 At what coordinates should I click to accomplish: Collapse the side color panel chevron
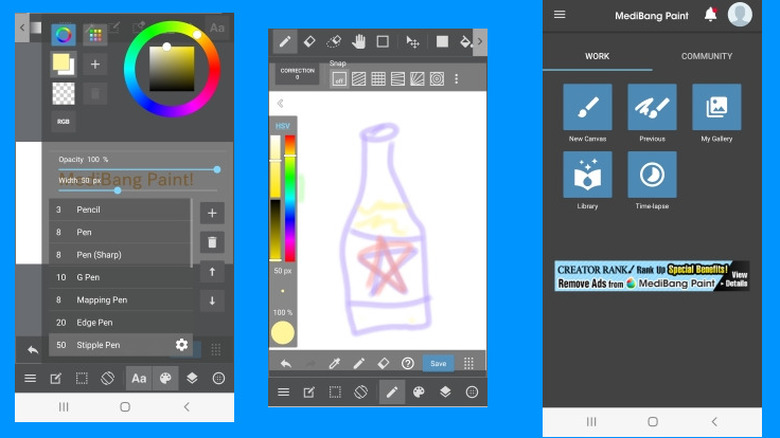click(x=281, y=103)
